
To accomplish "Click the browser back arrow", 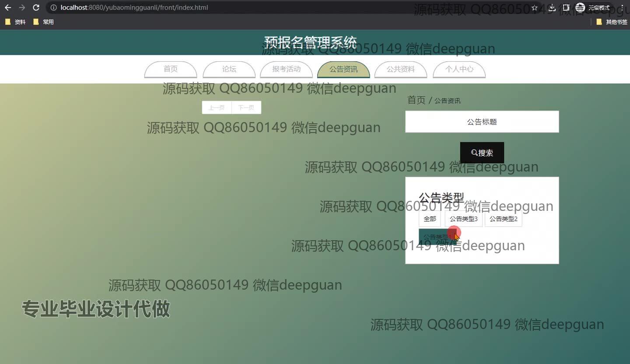I will coord(8,7).
